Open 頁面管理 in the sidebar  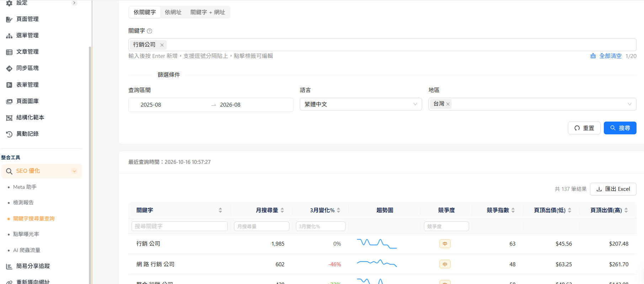tap(27, 19)
